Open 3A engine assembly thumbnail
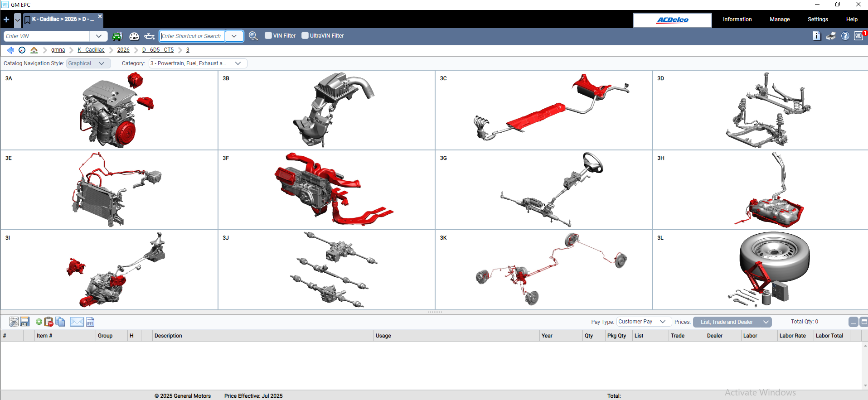The width and height of the screenshot is (868, 400). [x=109, y=110]
